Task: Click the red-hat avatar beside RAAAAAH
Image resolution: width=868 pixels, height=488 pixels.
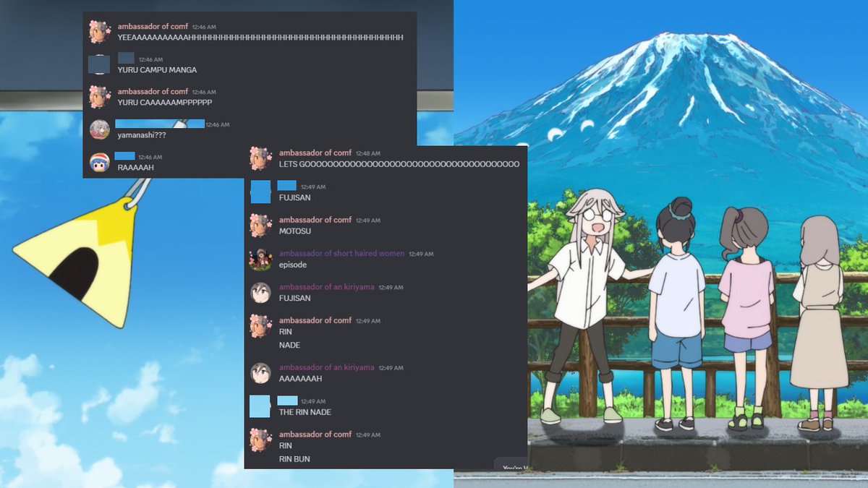Action: click(99, 162)
